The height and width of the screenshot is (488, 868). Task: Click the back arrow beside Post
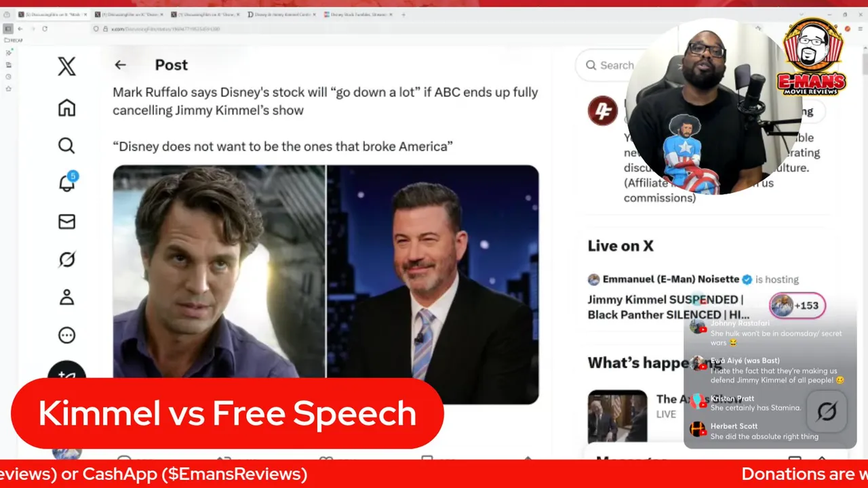[120, 65]
